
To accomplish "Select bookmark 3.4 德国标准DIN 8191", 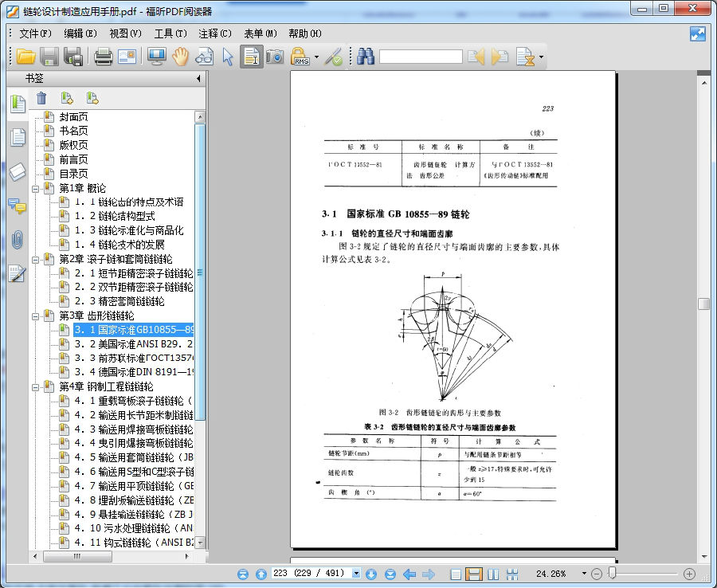I will [134, 372].
